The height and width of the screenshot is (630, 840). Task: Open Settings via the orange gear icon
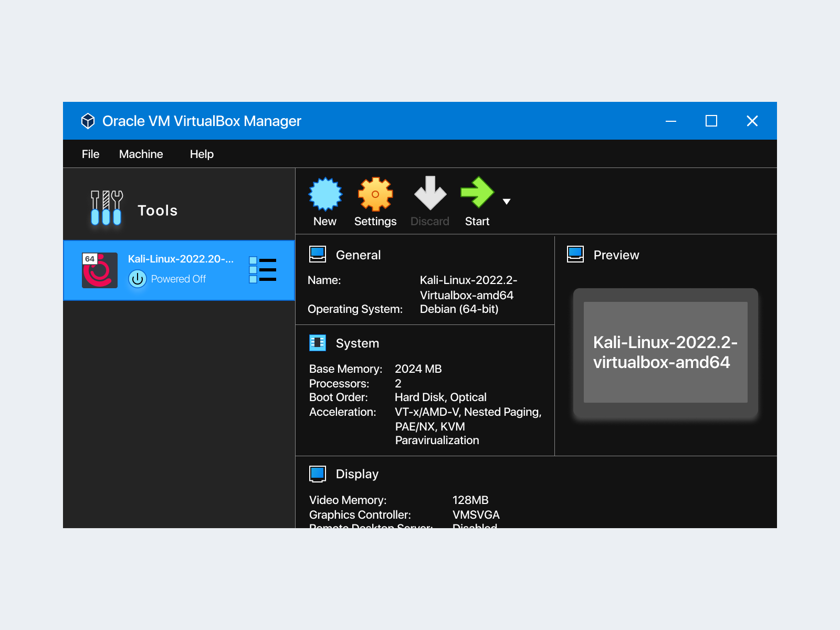375,194
